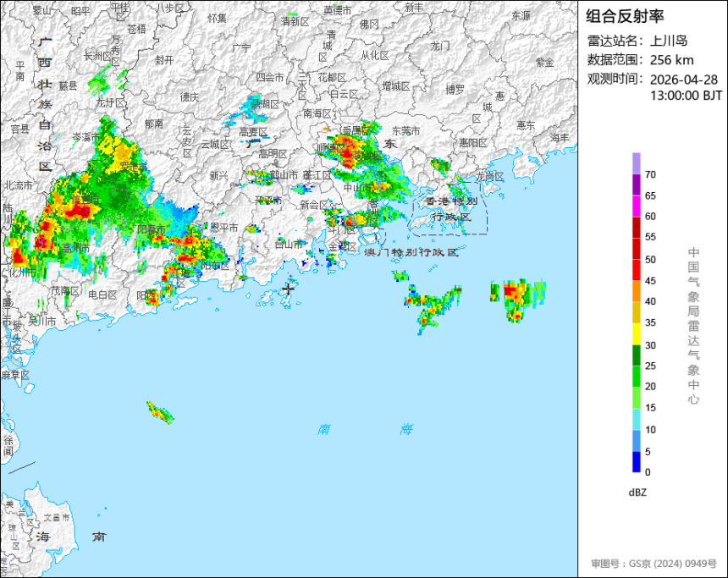Click the '中山市' map label

pyautogui.click(x=357, y=187)
